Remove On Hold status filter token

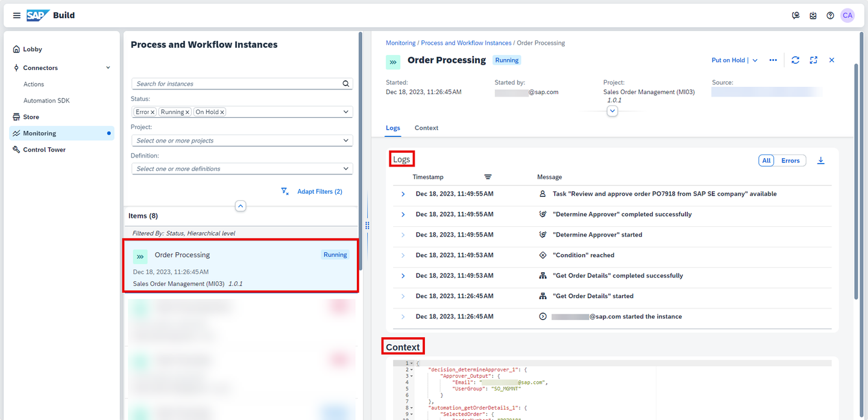[x=222, y=112]
